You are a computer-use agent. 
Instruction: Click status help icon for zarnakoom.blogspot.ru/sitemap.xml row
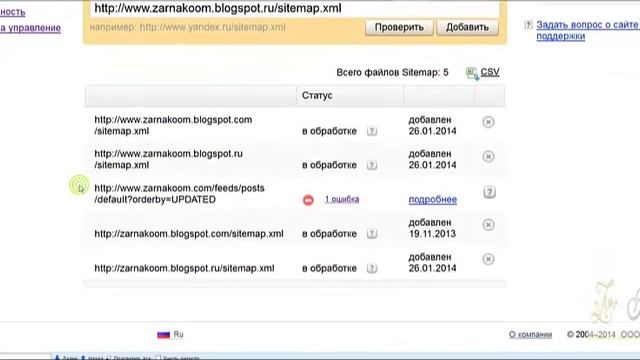pyautogui.click(x=371, y=268)
